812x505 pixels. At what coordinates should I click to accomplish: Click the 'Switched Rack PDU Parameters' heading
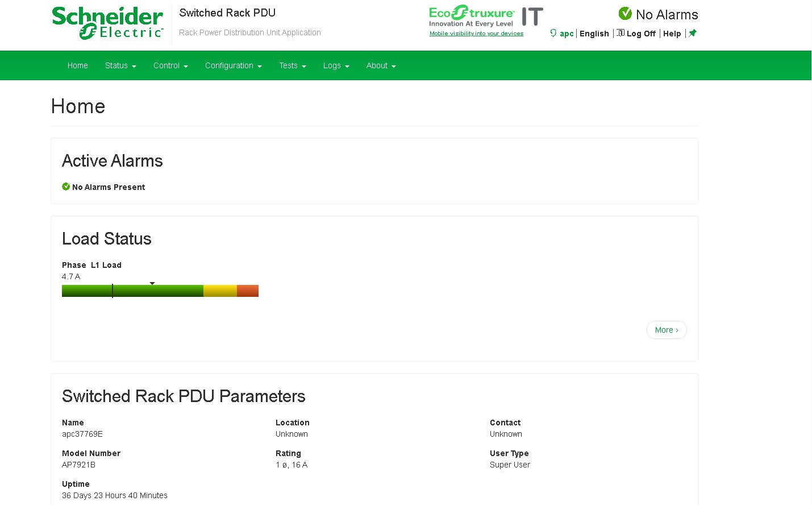pos(184,396)
